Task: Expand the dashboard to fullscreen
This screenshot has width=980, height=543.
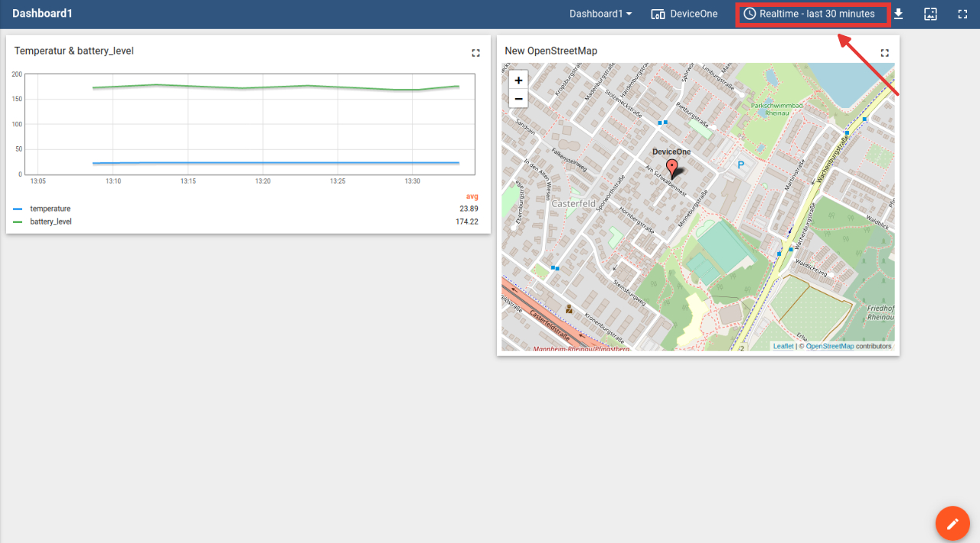Action: coord(963,14)
